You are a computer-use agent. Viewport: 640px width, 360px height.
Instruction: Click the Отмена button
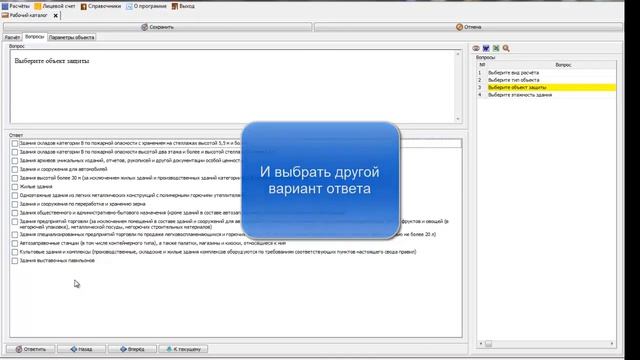coord(469,27)
